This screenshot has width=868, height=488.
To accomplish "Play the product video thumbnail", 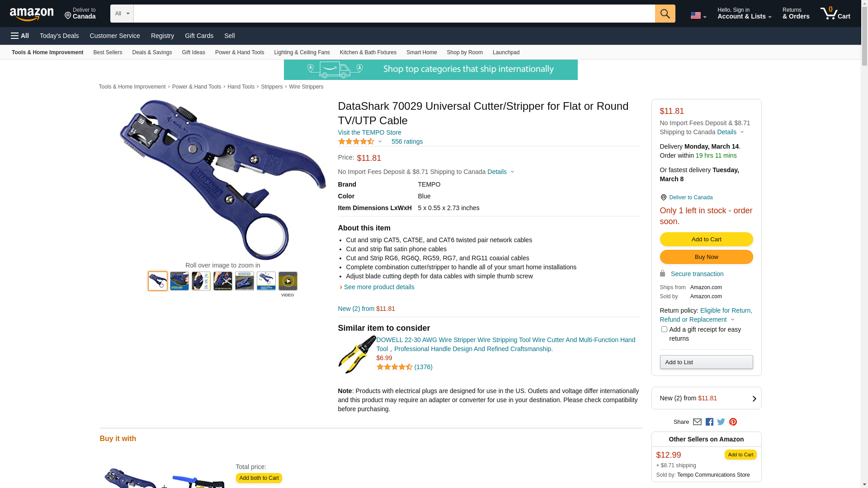I will tap(288, 281).
